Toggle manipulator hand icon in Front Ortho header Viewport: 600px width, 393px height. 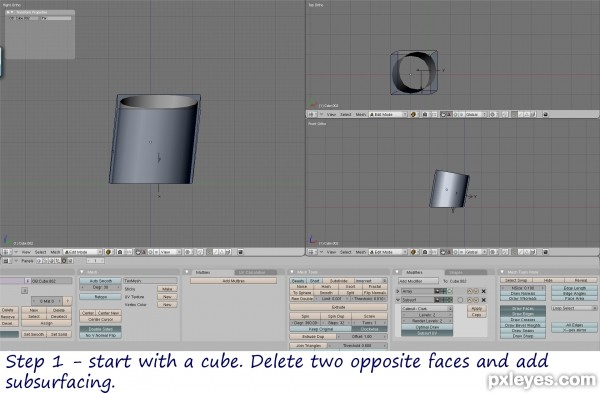coord(443,252)
